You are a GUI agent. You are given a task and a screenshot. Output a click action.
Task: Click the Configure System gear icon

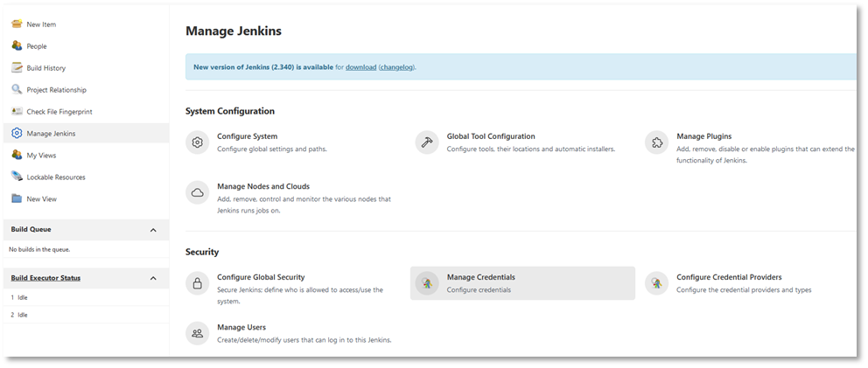198,142
